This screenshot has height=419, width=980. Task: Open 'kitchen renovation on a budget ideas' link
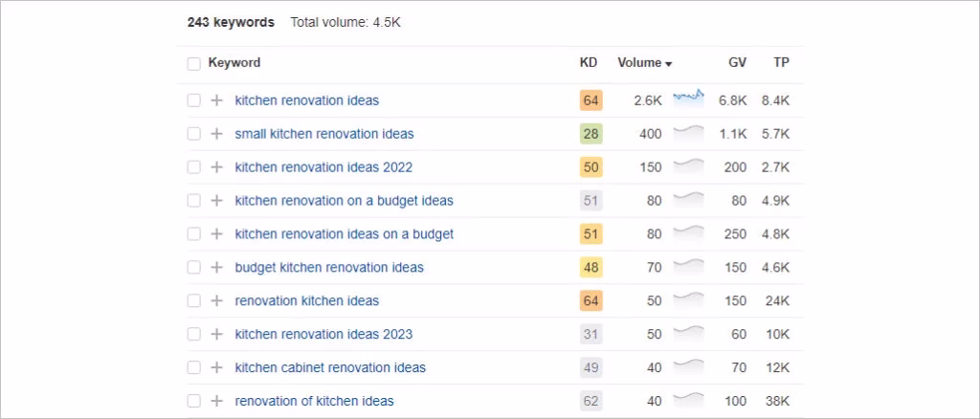click(x=344, y=201)
